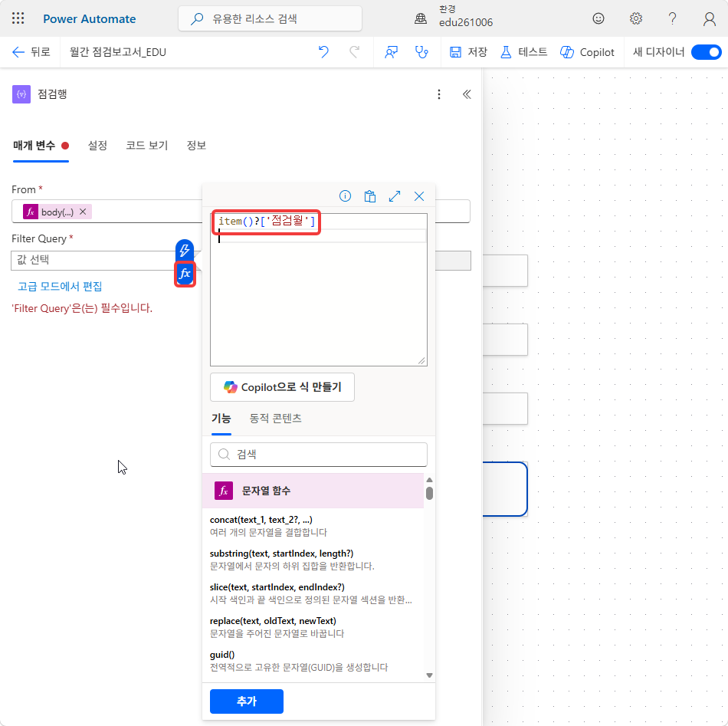Image resolution: width=728 pixels, height=726 pixels.
Task: Select the 기능 tab
Action: click(x=221, y=418)
